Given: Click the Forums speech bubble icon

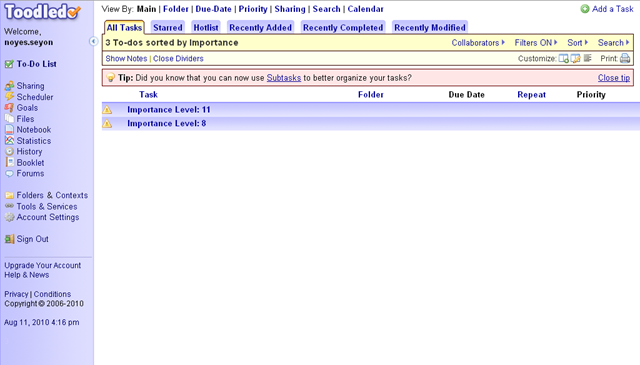Looking at the screenshot, I should [9, 174].
